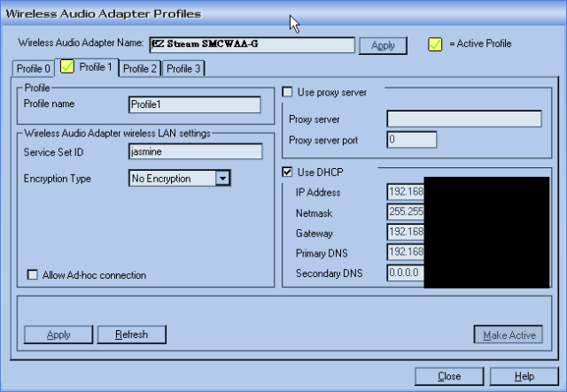Click the Gateway field

click(406, 232)
